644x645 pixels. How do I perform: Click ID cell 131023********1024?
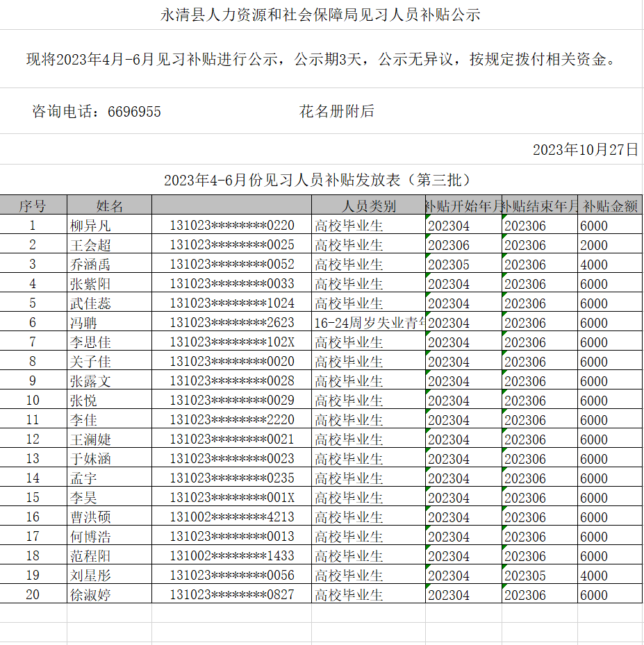(x=231, y=303)
